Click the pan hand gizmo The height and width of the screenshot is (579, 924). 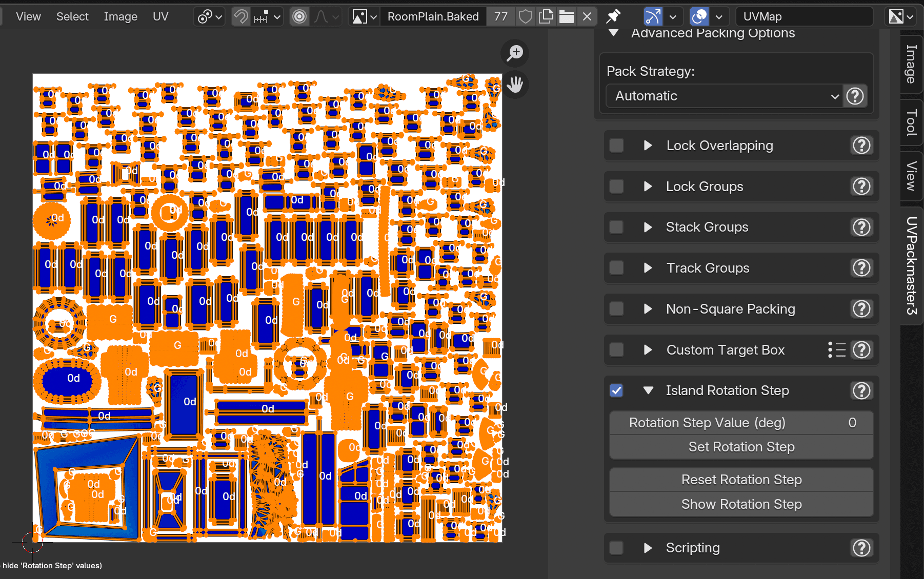pos(515,85)
